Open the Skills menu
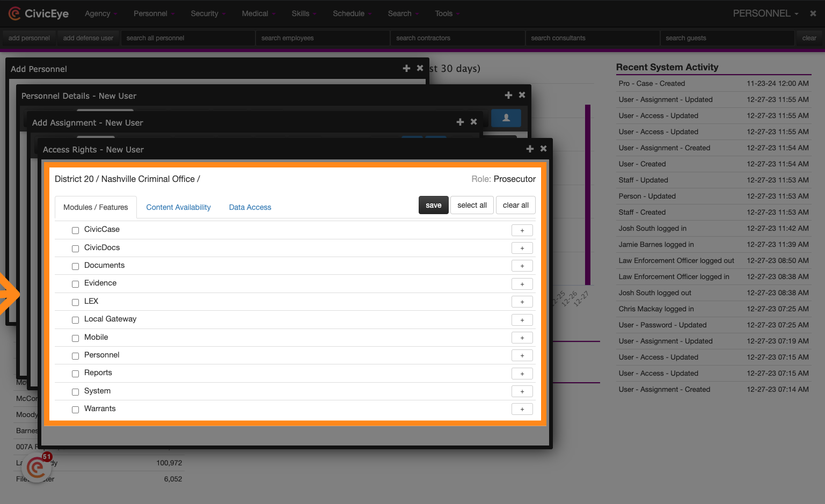825x504 pixels. pyautogui.click(x=304, y=13)
